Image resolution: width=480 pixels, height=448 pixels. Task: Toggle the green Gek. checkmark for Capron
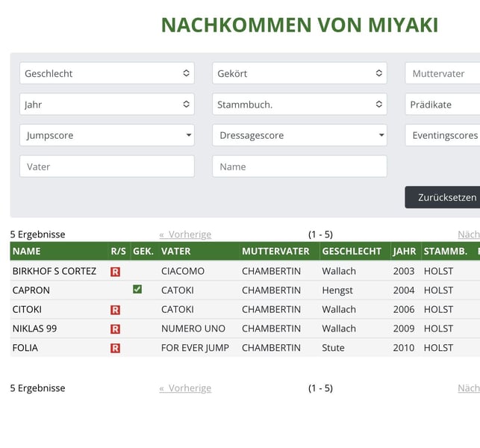point(137,290)
